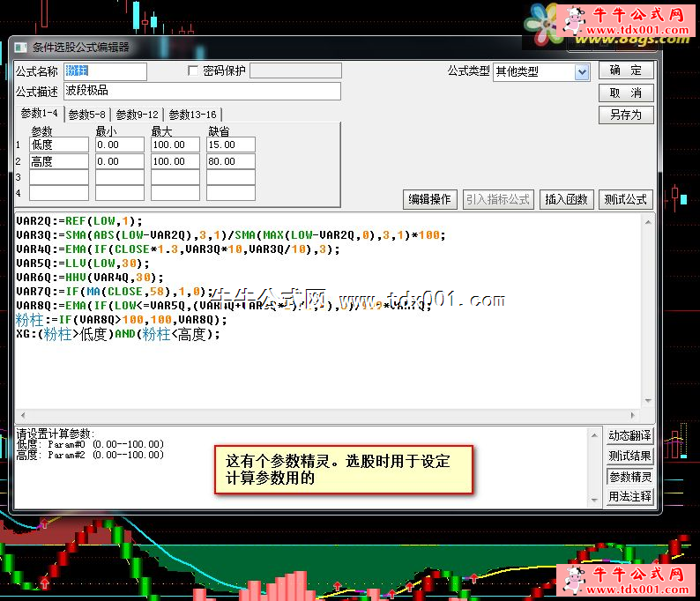Click the default value 15.00 field
The image size is (700, 601).
231,145
